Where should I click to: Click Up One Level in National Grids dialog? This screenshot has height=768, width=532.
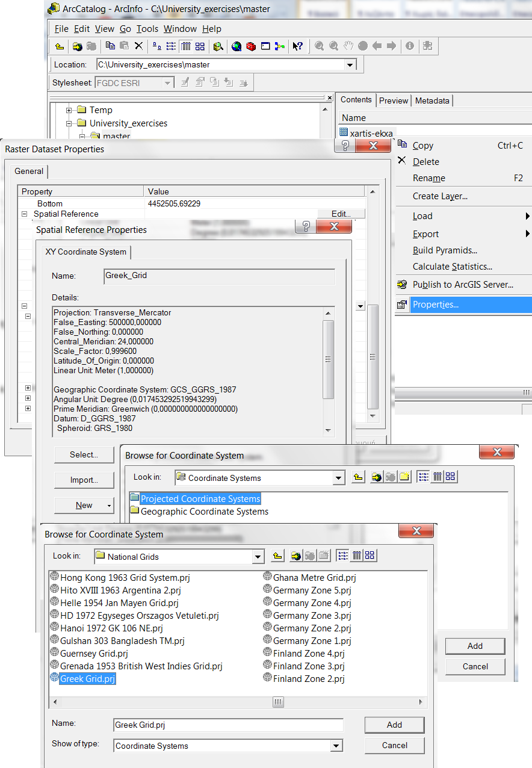coord(277,556)
